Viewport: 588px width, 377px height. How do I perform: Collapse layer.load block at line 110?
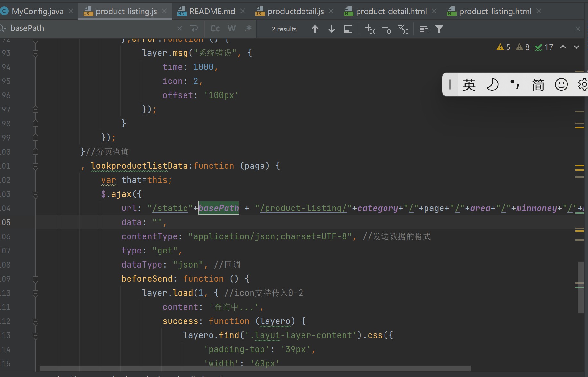[36, 293]
